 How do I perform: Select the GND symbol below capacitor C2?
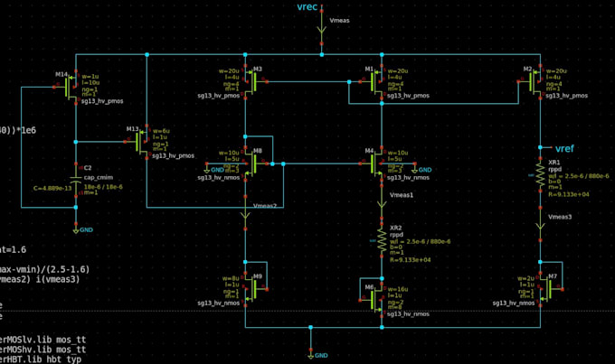click(x=76, y=229)
